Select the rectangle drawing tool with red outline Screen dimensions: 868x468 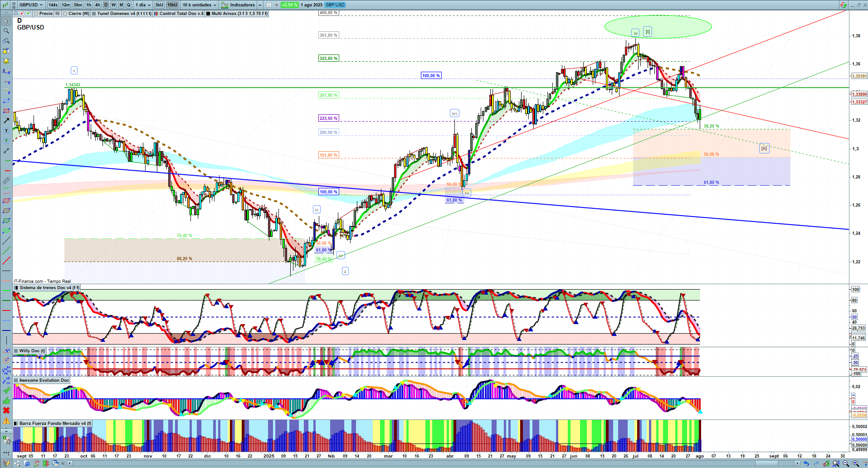pyautogui.click(x=6, y=111)
